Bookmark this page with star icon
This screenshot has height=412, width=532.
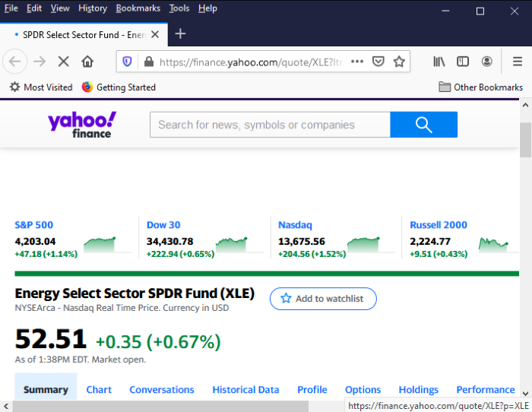tap(399, 62)
